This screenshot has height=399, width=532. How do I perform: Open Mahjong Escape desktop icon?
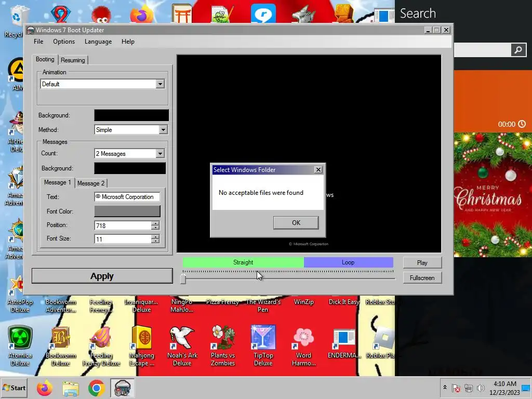coord(142,345)
